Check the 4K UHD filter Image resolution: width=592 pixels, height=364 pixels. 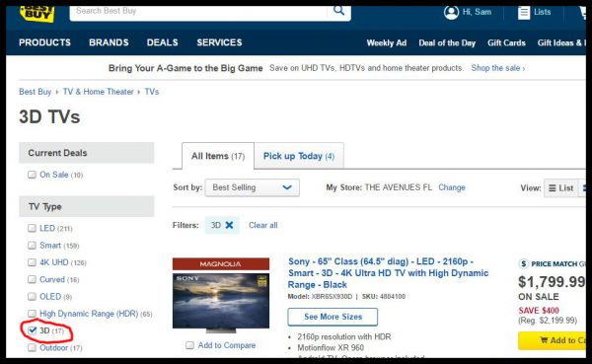click(x=32, y=262)
